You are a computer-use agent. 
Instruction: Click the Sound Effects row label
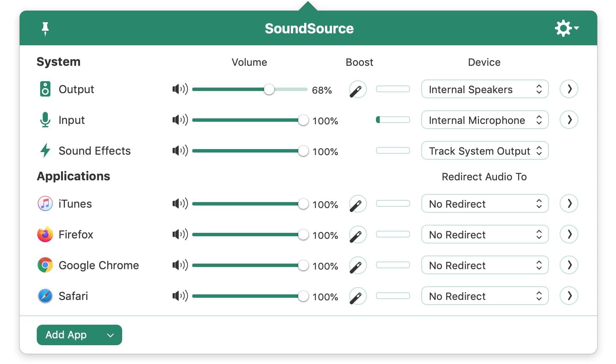click(x=94, y=151)
